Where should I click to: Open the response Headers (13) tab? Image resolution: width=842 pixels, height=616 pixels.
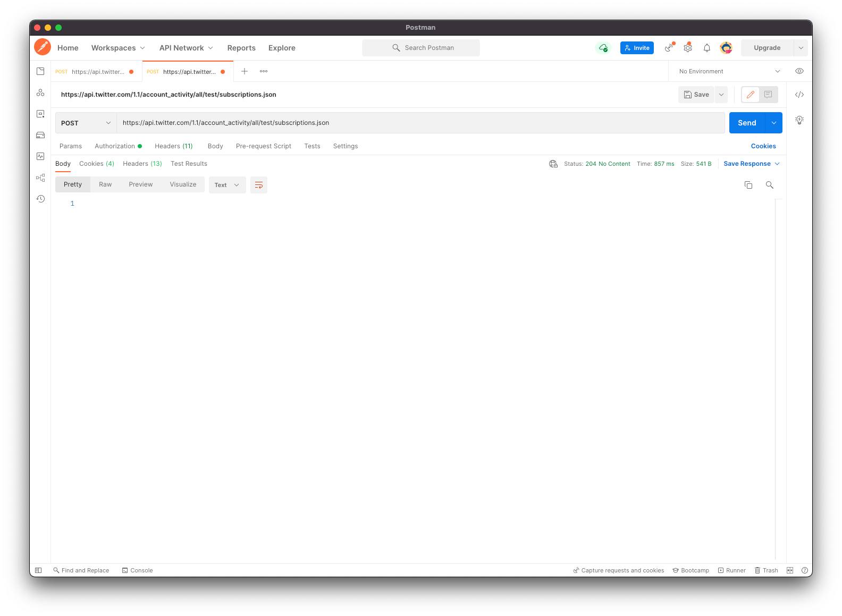pyautogui.click(x=142, y=164)
